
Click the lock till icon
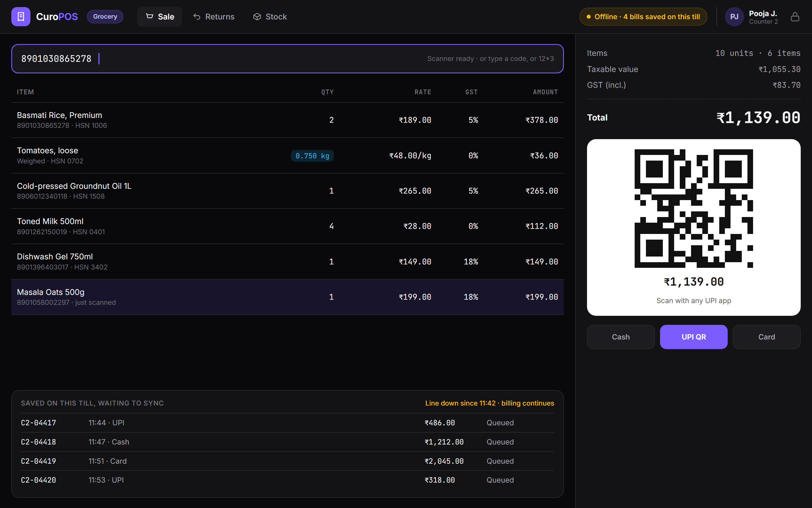(x=795, y=16)
